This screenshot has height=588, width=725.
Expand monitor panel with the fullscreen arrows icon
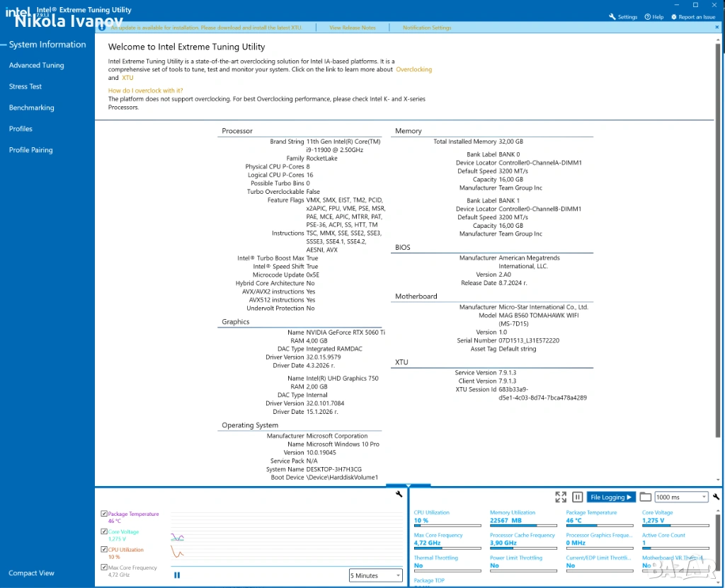561,497
